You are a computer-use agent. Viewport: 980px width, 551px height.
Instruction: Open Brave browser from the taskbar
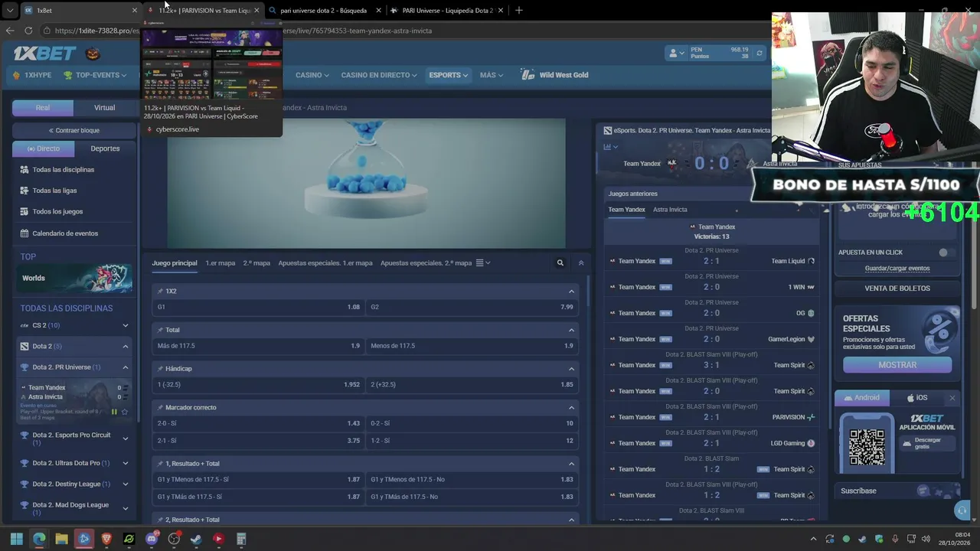tap(106, 539)
